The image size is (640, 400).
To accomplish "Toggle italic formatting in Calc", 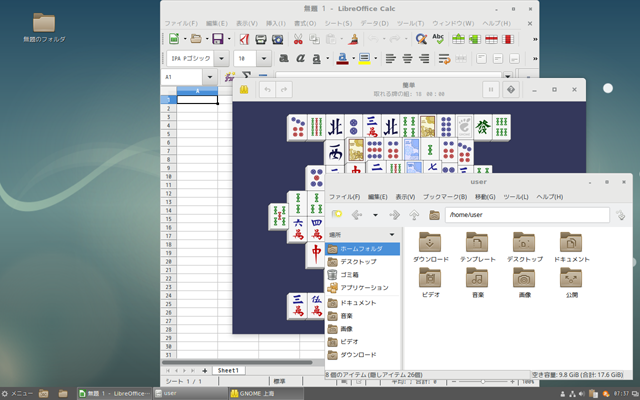I will 300,58.
